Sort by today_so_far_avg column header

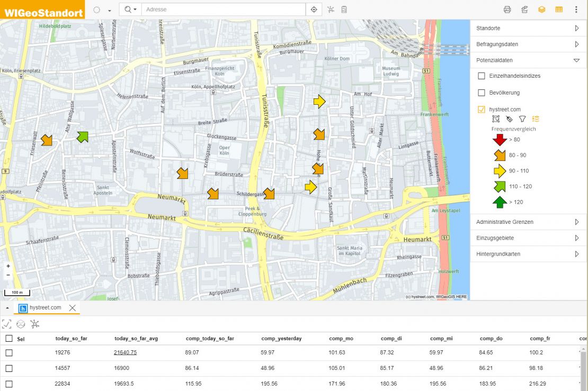click(136, 339)
